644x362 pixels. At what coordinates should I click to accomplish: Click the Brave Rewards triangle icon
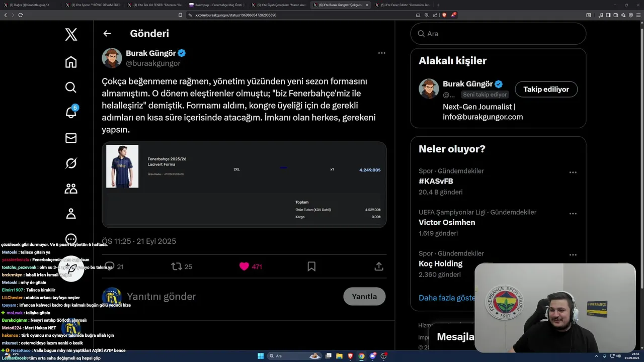(x=453, y=15)
